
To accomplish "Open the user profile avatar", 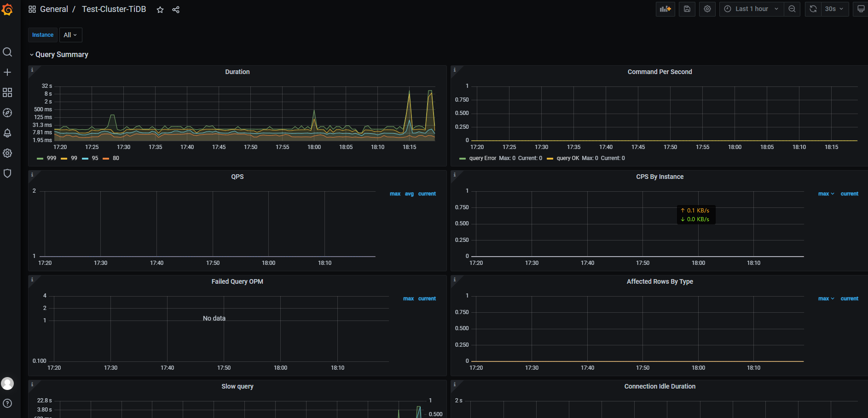I will tap(7, 384).
